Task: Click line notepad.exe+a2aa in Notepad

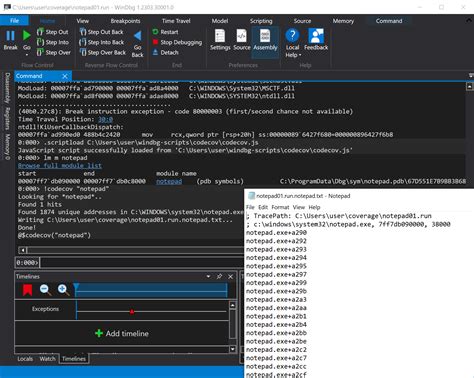Action: point(276,308)
